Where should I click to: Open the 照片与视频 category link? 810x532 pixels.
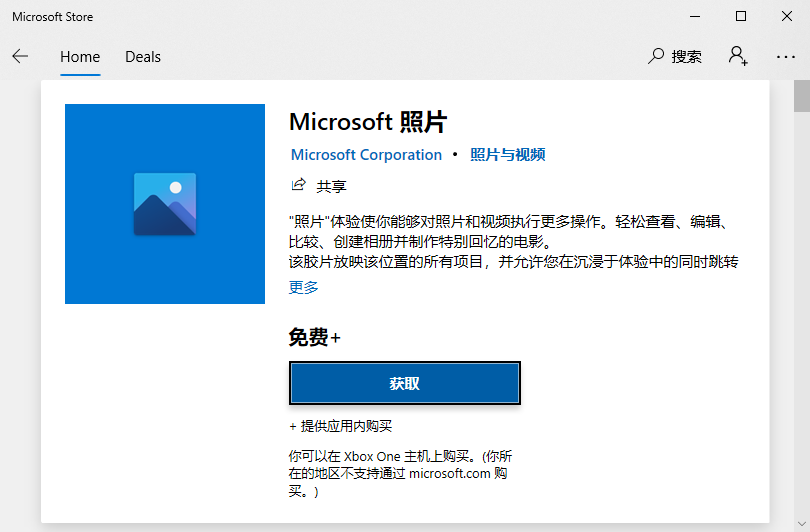[x=508, y=154]
